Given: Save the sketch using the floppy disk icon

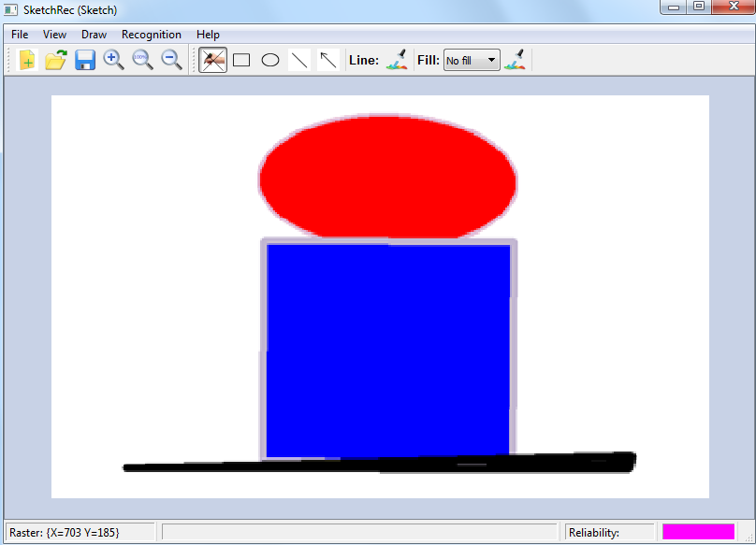Looking at the screenshot, I should [85, 60].
